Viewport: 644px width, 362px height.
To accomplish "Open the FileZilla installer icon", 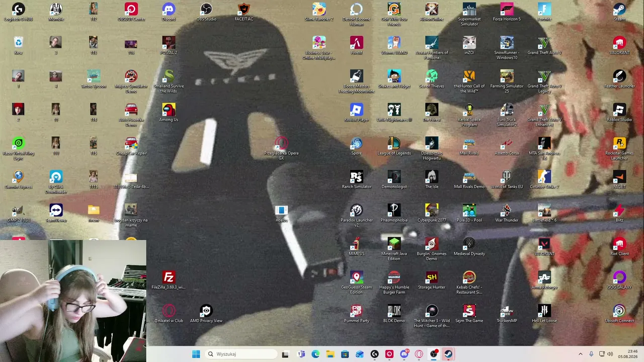I will (x=169, y=281).
